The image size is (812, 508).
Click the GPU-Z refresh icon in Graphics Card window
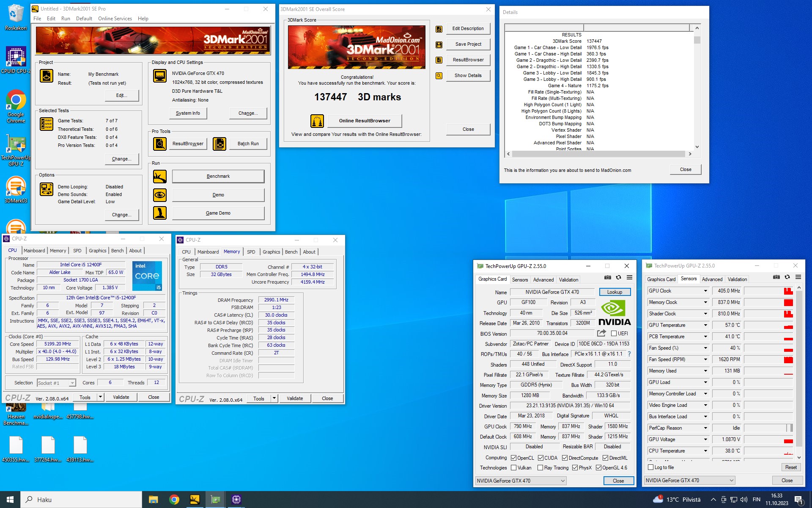tap(618, 278)
